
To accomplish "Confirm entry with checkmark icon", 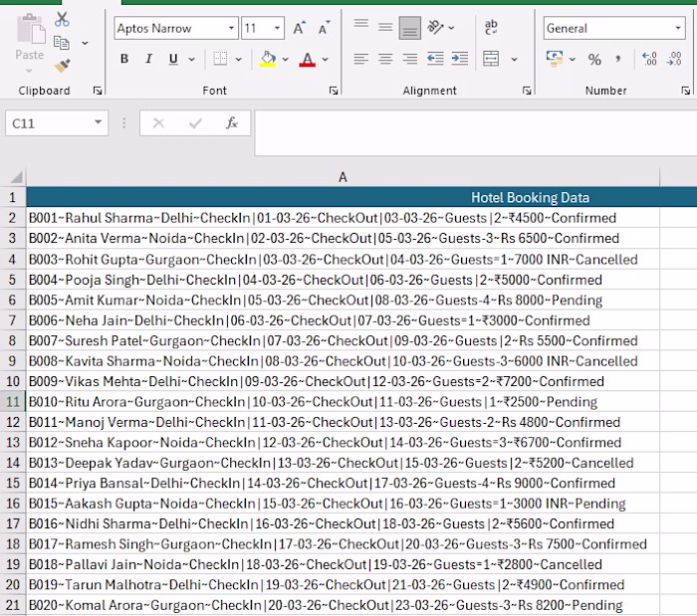I will (x=195, y=123).
